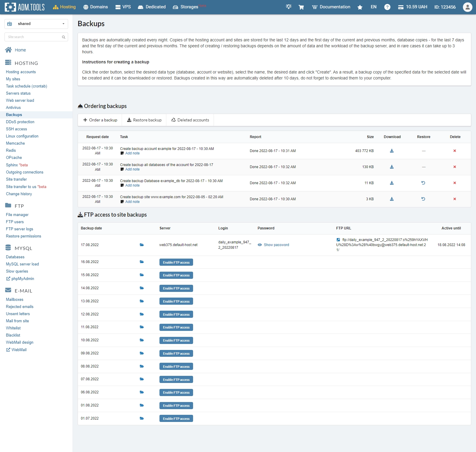This screenshot has width=476, height=452.
Task: Open favorites via the star icon
Action: [x=360, y=7]
